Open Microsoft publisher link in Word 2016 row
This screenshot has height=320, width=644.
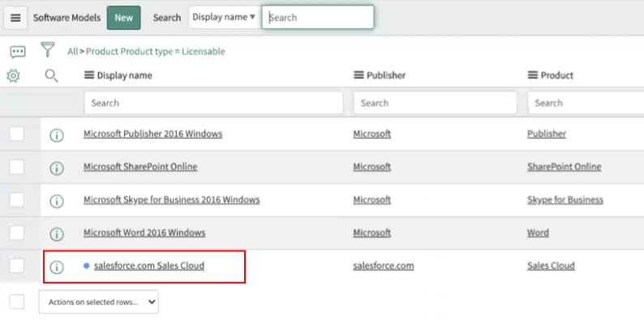tap(371, 232)
